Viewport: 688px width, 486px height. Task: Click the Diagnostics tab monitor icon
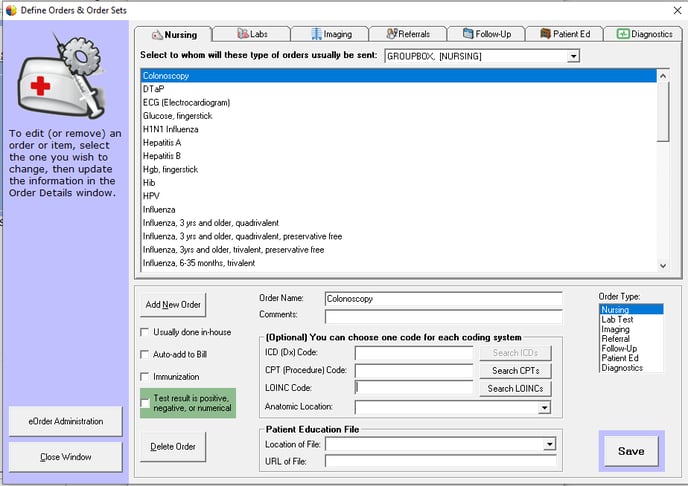pyautogui.click(x=623, y=34)
